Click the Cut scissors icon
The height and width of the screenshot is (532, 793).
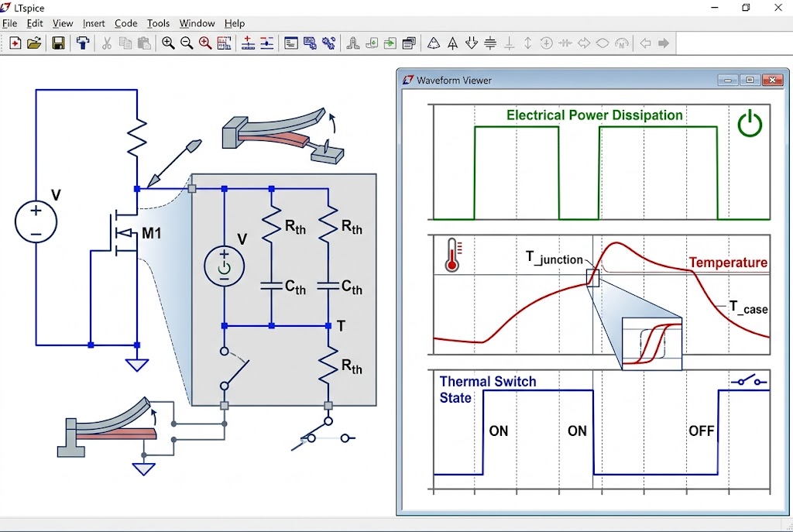pos(106,43)
